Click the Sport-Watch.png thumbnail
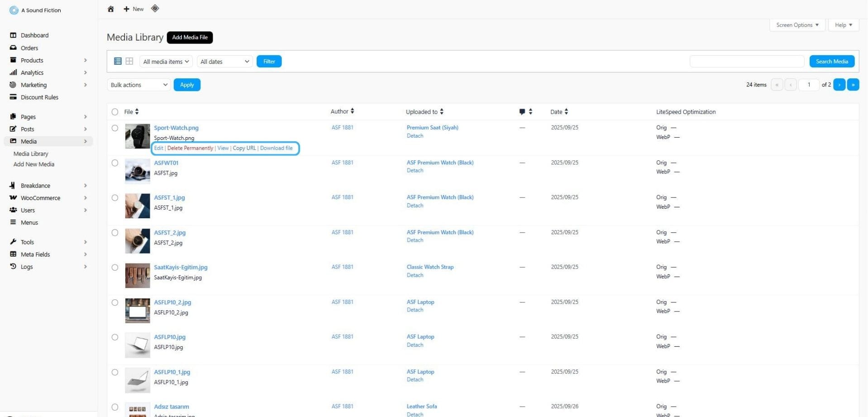The image size is (868, 417). coord(137,136)
